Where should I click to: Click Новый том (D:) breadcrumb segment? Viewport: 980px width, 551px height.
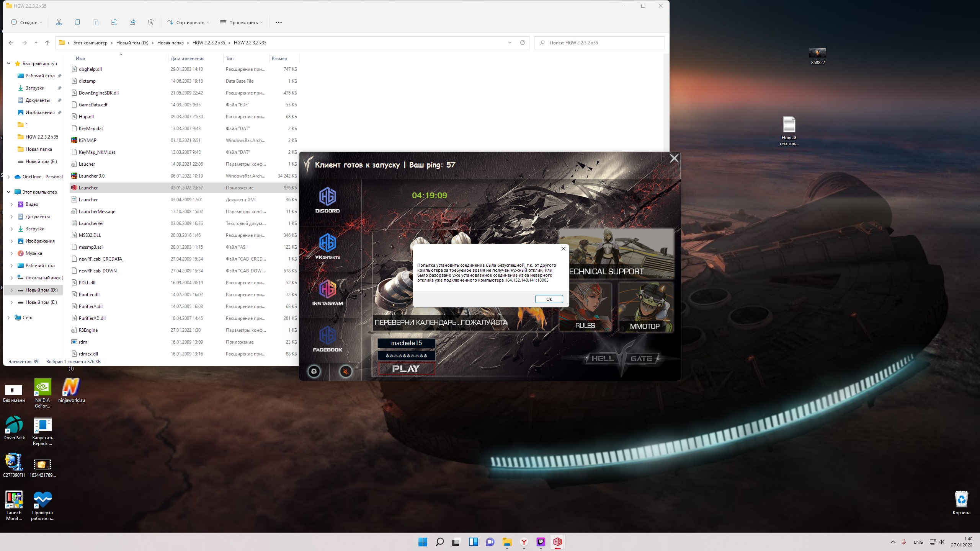point(132,42)
